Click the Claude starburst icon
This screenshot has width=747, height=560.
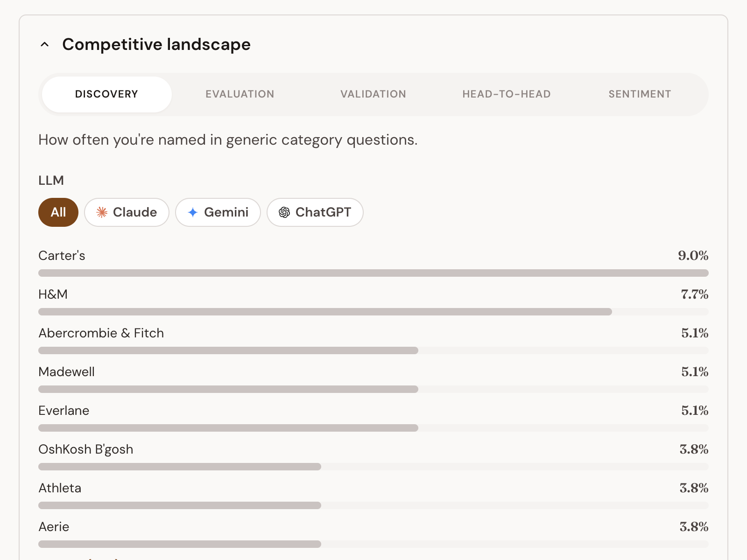102,212
